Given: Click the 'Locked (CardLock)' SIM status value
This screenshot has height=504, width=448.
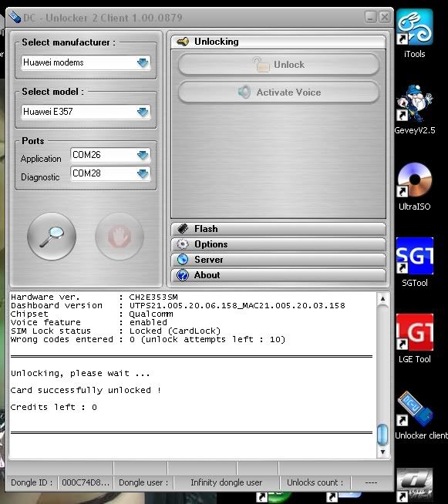Looking at the screenshot, I should [175, 331].
